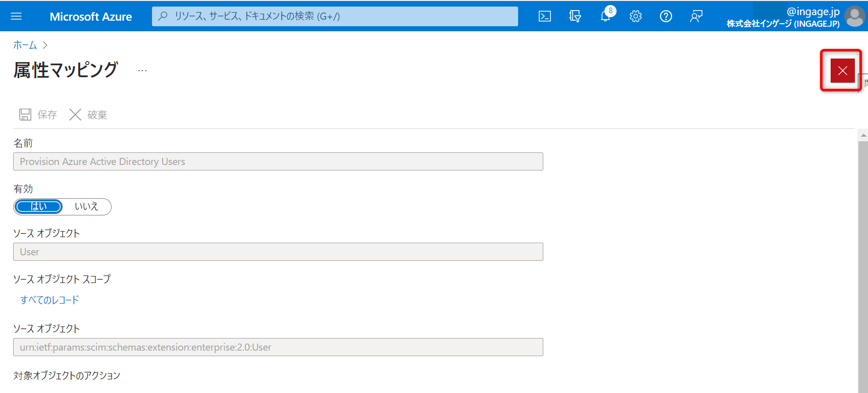This screenshot has height=393, width=868.
Task: Click the scrollbar up arrow
Action: (x=863, y=135)
